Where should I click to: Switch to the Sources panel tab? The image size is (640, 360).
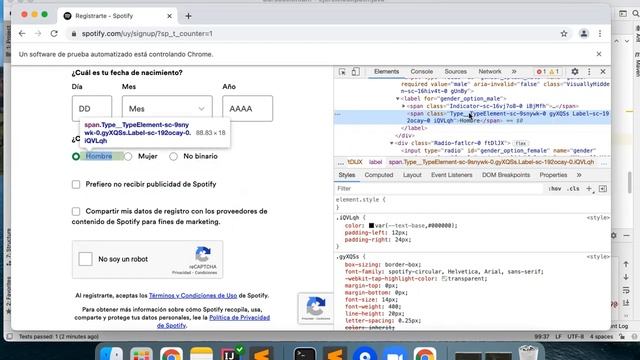click(456, 71)
